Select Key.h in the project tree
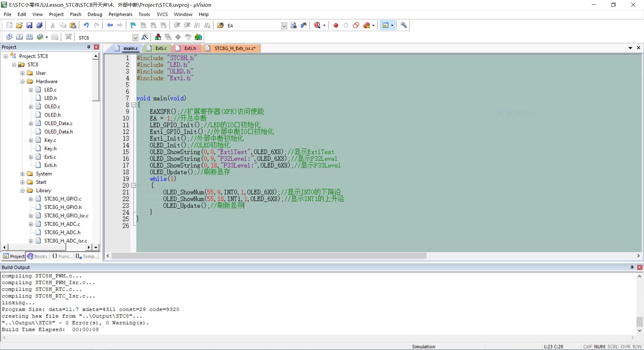The height and width of the screenshot is (350, 644). 50,149
